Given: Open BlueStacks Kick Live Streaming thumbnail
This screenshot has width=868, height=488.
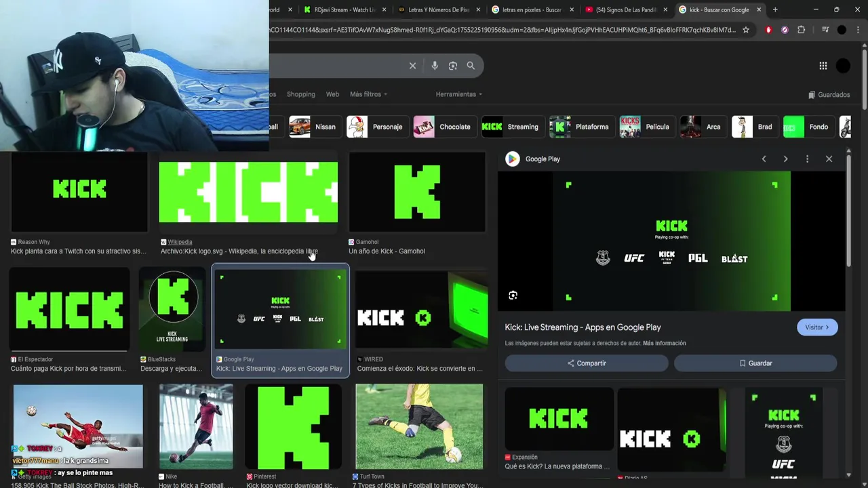Looking at the screenshot, I should pyautogui.click(x=172, y=310).
